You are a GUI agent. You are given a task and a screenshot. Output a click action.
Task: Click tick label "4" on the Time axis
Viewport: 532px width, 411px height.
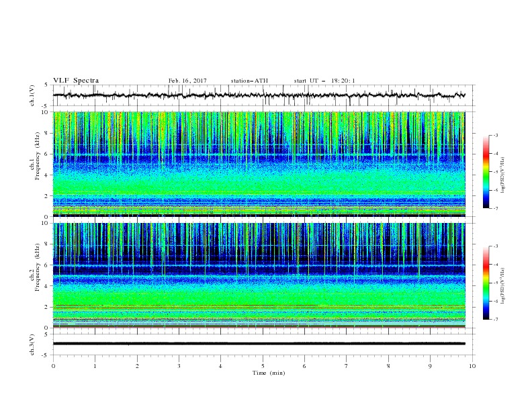220,366
